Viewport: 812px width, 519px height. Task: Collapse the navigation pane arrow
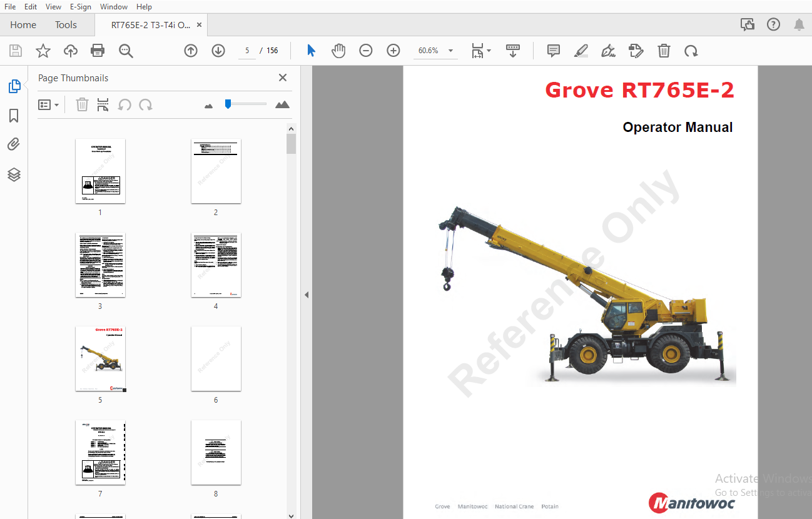[307, 295]
